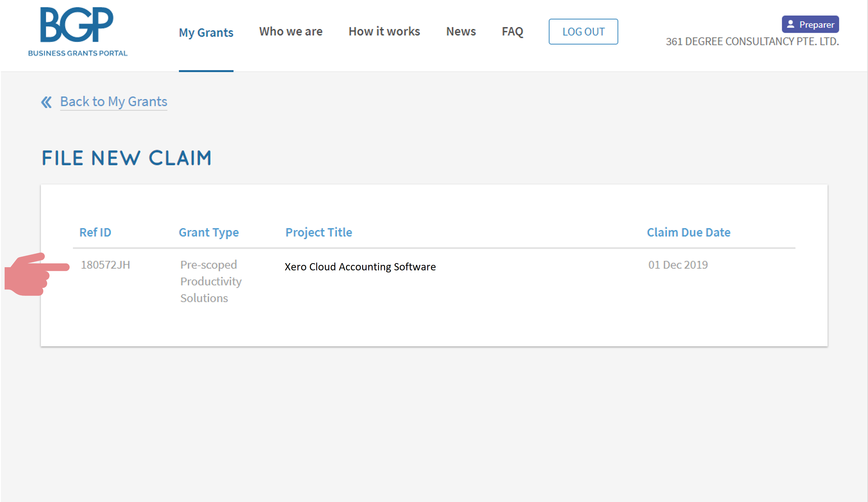Select the 361 DEGREE CONSULTANCY account dropdown
This screenshot has height=502, width=868.
point(811,25)
